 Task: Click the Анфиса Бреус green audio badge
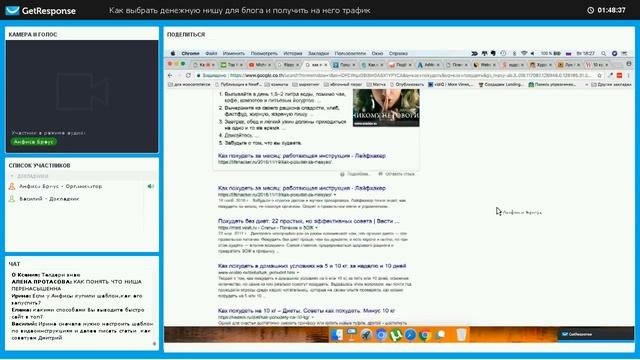34,142
